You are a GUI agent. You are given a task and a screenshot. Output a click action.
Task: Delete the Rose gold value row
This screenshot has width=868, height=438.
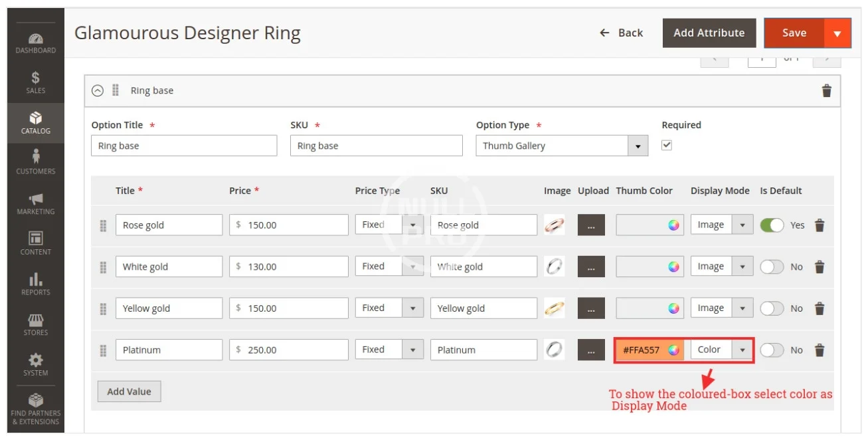[x=820, y=225]
